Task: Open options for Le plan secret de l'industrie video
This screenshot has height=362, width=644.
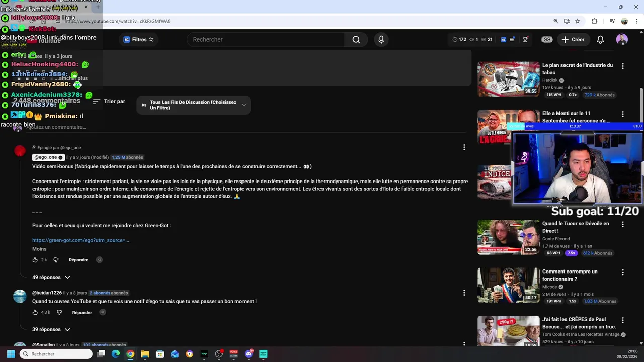Action: coord(623,66)
